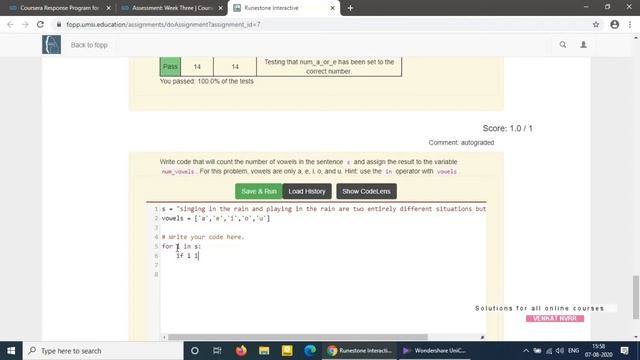Select Chrome Runestone Interactive taskbar item
Image resolution: width=640 pixels, height=360 pixels.
(x=359, y=351)
